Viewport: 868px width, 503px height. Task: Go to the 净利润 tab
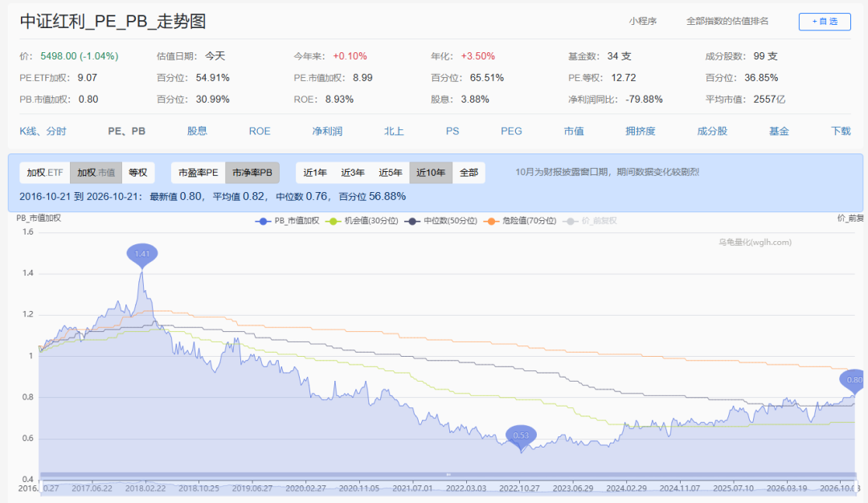pos(327,131)
